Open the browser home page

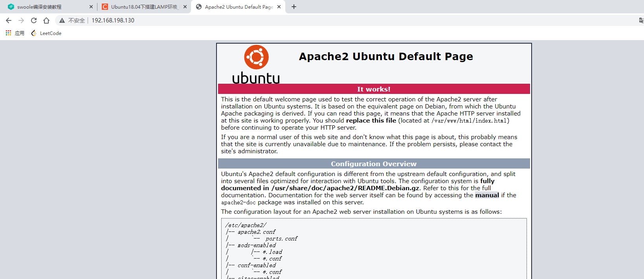coord(46,20)
